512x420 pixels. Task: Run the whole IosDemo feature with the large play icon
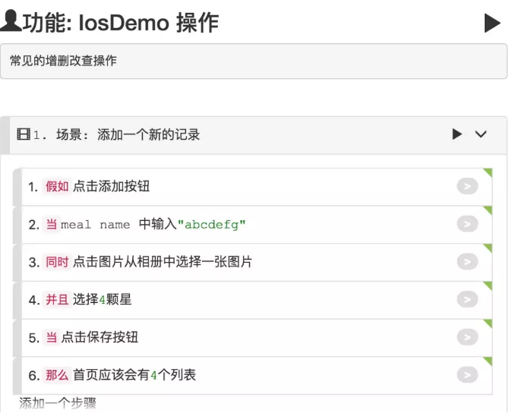coord(492,24)
